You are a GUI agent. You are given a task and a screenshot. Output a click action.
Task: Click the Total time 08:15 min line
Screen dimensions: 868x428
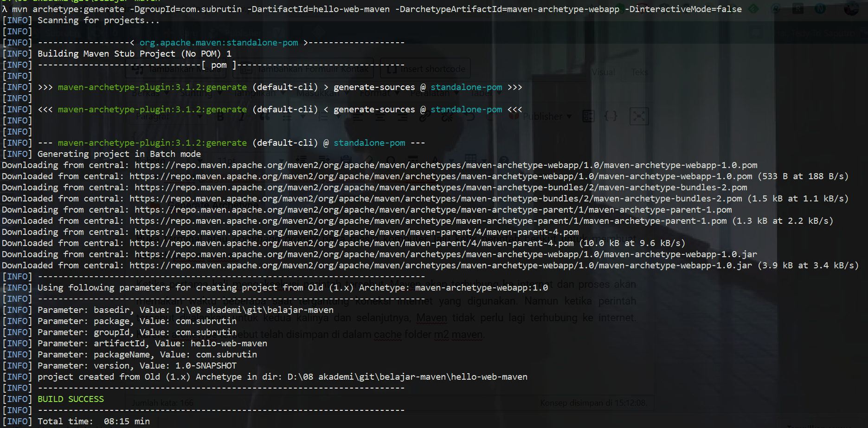(x=93, y=422)
